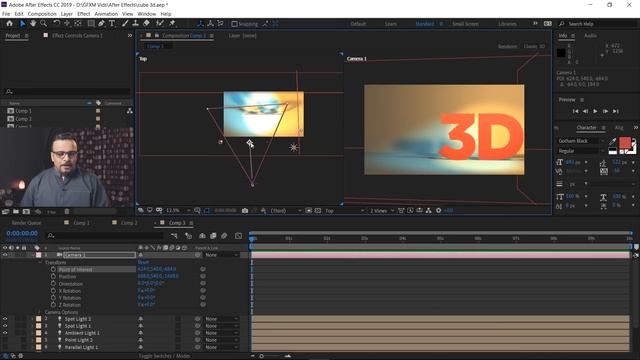Open the Gotham Black font dropdown
The width and height of the screenshot is (640, 360).
click(581, 141)
